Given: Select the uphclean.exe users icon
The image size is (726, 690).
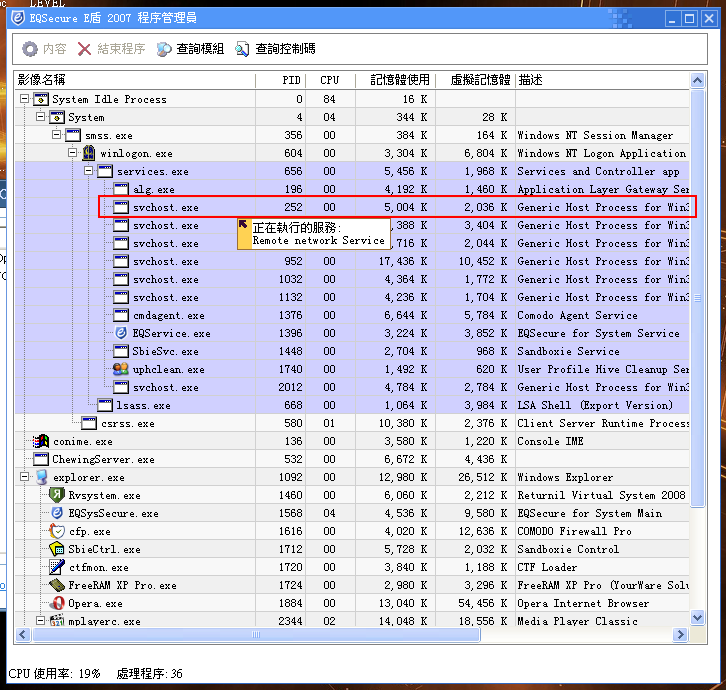Looking at the screenshot, I should (x=121, y=369).
